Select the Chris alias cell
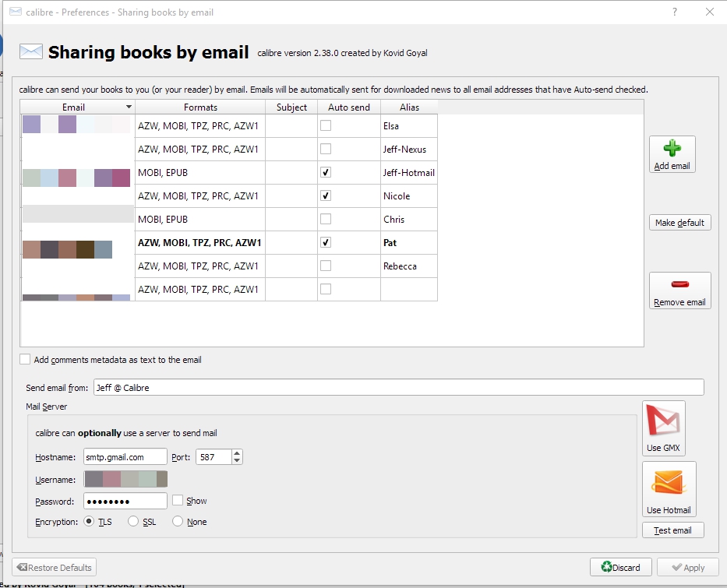727x588 pixels. click(409, 219)
